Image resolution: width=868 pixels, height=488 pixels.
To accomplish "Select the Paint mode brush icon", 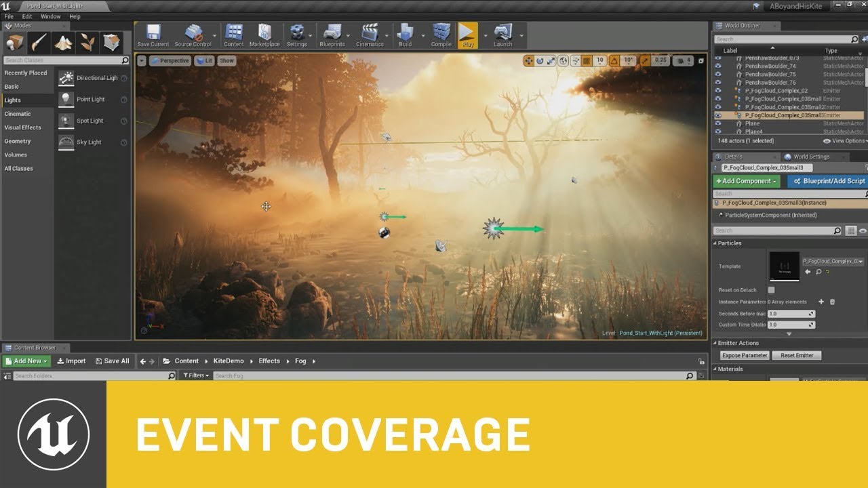I will [x=39, y=43].
